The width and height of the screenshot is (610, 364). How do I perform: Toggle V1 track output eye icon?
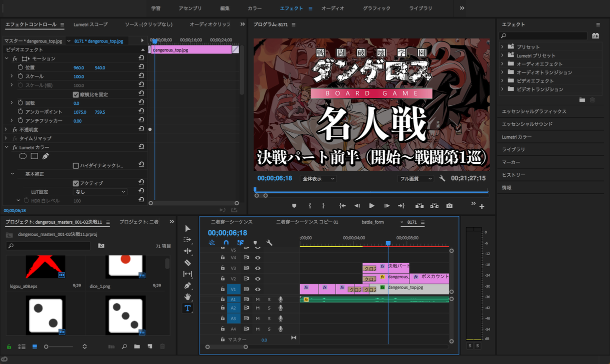258,289
